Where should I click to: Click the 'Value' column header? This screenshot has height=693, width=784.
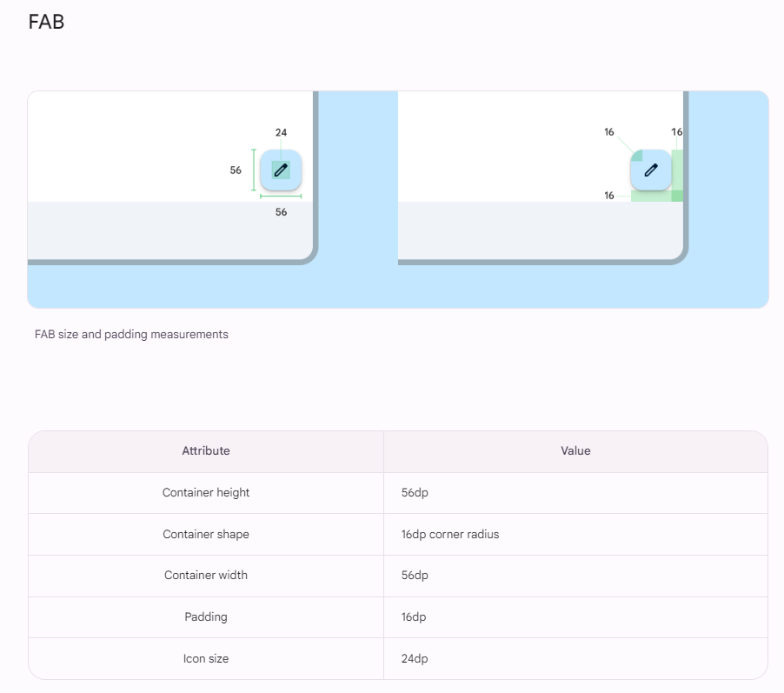point(575,450)
